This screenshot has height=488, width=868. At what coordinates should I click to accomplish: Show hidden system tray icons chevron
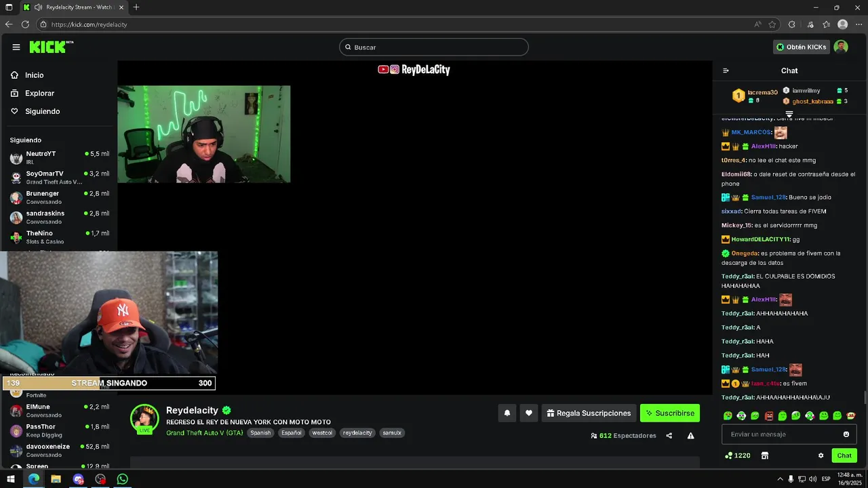click(780, 479)
